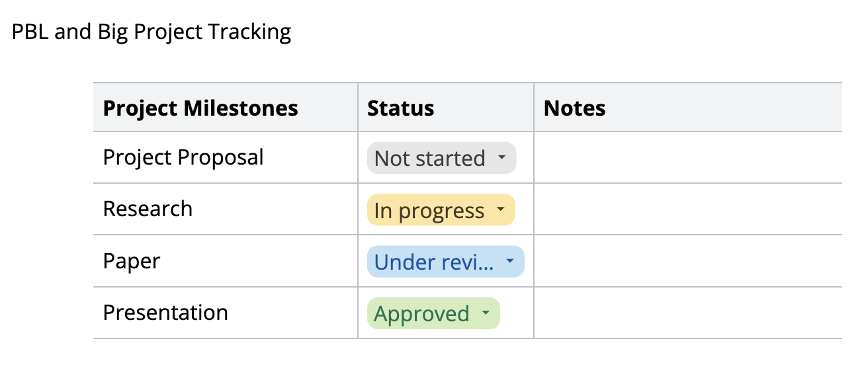
Task: Click the arrow on Approved chip
Action: 485,313
